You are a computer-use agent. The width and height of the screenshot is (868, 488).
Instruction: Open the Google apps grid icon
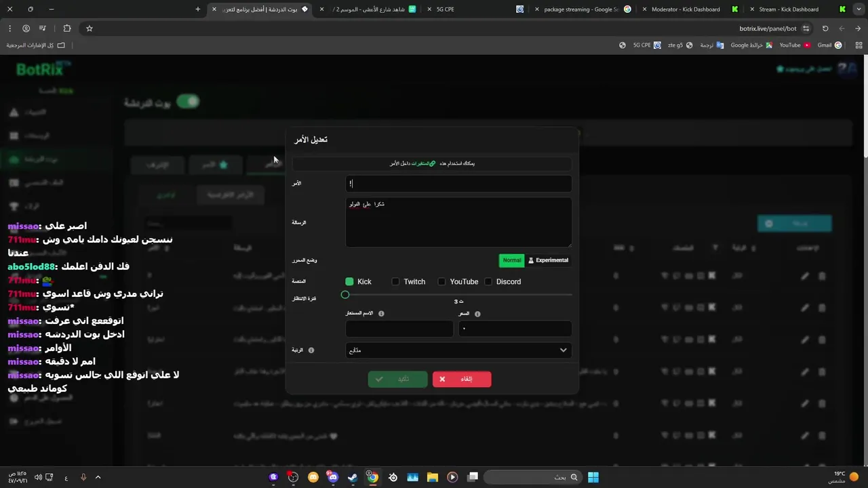point(859,45)
